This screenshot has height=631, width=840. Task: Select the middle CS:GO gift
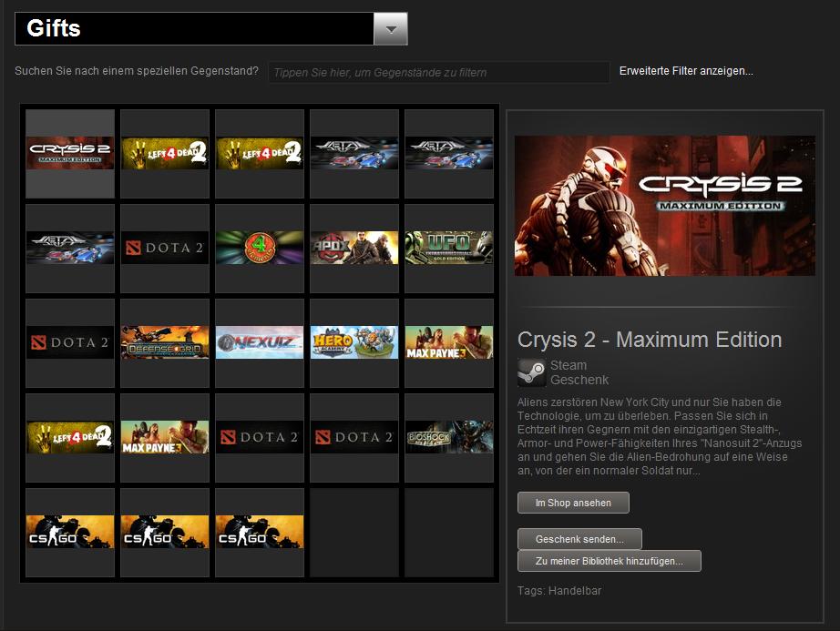(165, 533)
